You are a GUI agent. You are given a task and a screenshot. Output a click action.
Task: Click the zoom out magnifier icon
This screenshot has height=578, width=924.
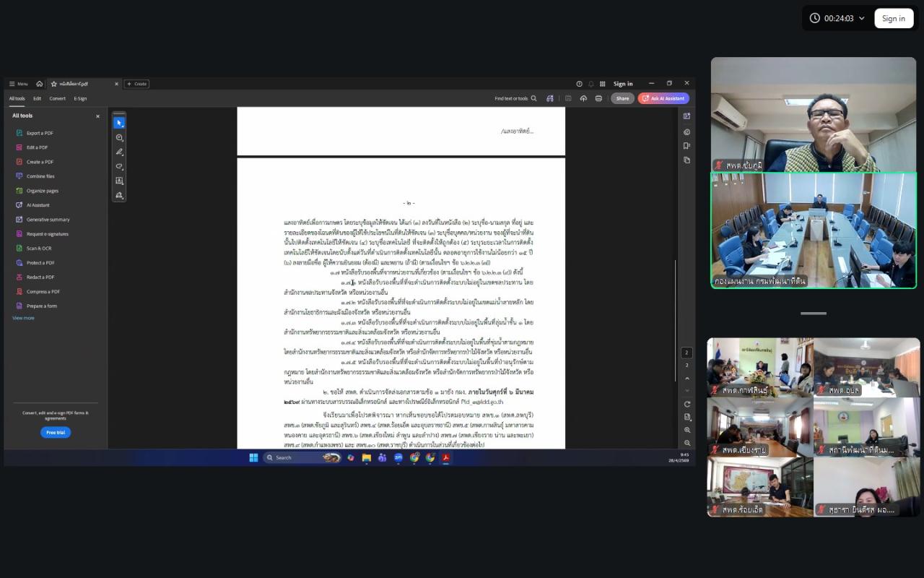pos(687,443)
